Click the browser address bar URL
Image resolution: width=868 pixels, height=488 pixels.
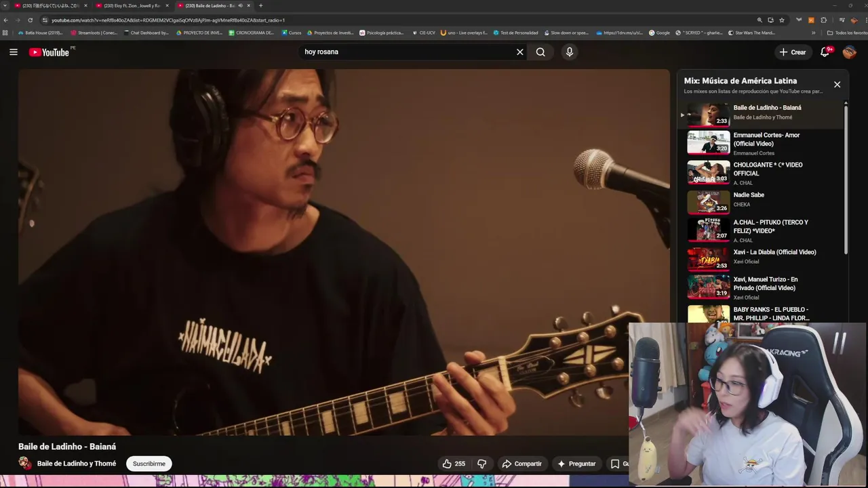(168, 20)
